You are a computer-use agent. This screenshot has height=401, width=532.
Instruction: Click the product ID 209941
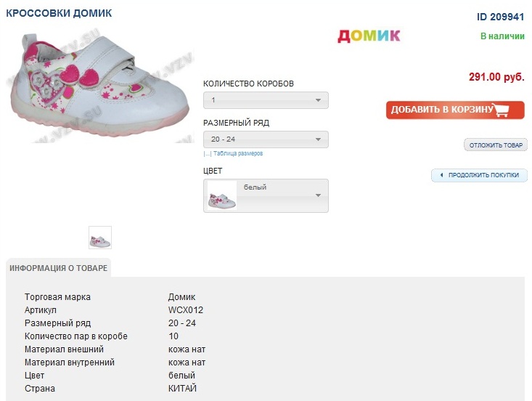500,17
